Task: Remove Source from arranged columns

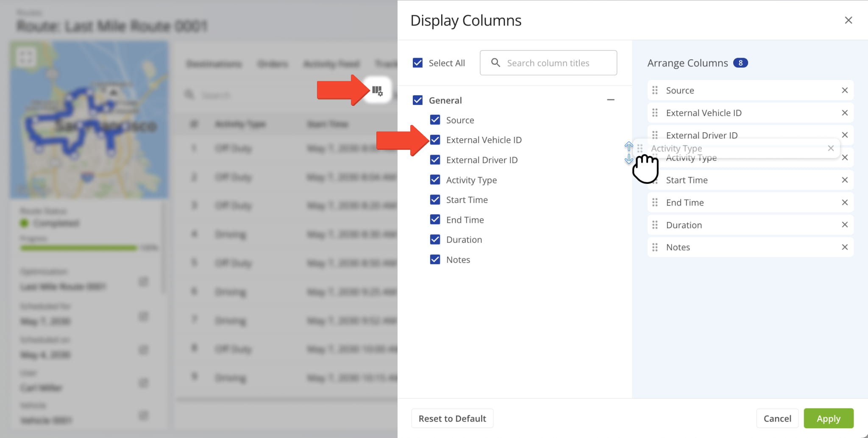Action: (x=844, y=90)
